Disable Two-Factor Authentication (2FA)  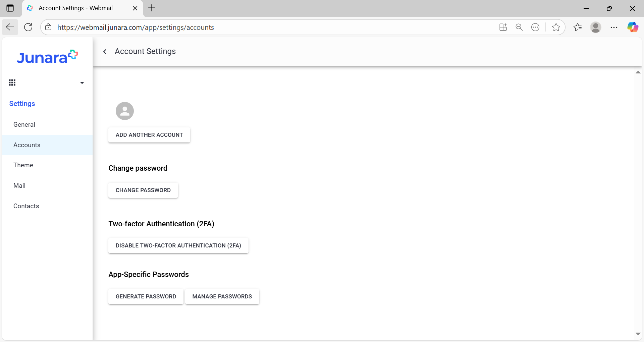178,245
